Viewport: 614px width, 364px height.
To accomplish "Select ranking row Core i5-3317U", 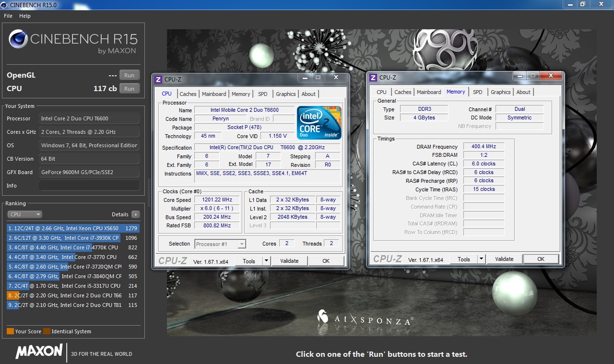I will [73, 286].
